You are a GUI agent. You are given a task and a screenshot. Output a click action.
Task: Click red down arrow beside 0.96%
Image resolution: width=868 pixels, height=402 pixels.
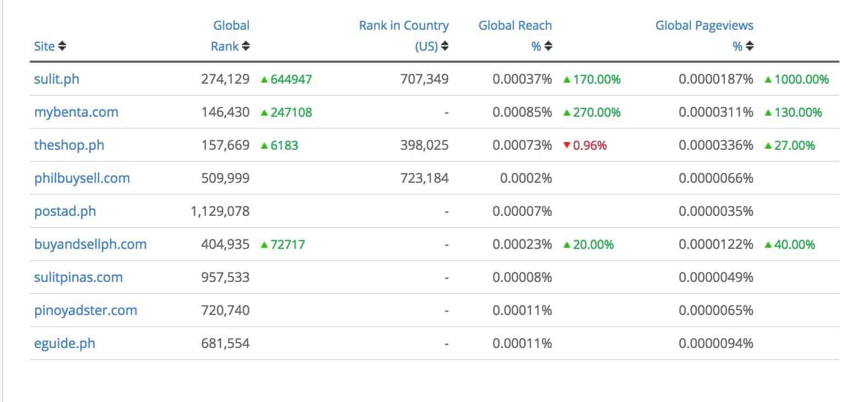pos(567,145)
